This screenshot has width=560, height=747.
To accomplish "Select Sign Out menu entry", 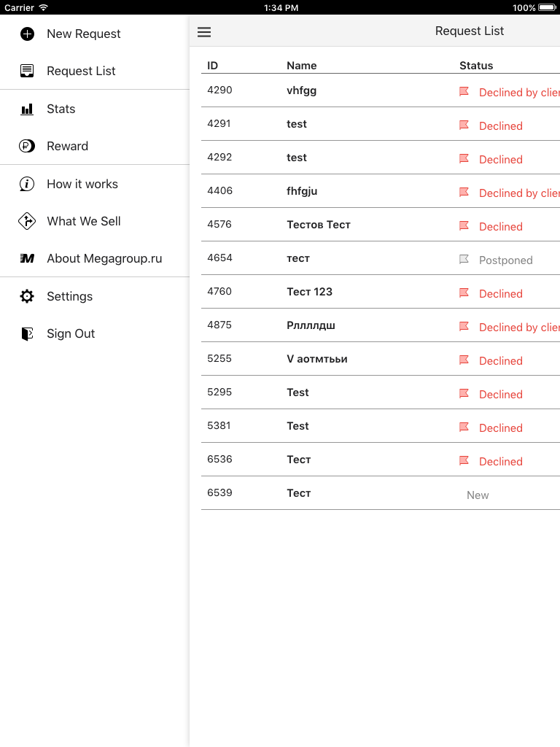I will point(95,333).
